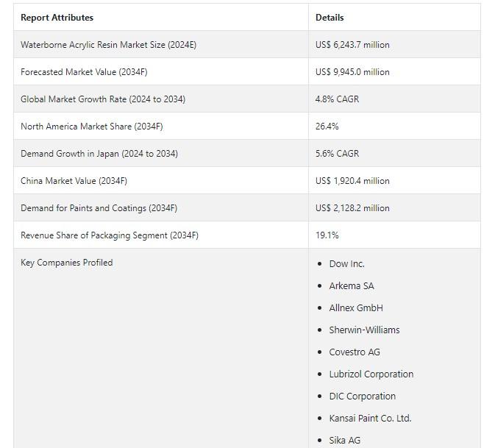The height and width of the screenshot is (448, 495).
Task: Click 'Demand for Paints and Coatings (2034F)'
Action: (99, 208)
